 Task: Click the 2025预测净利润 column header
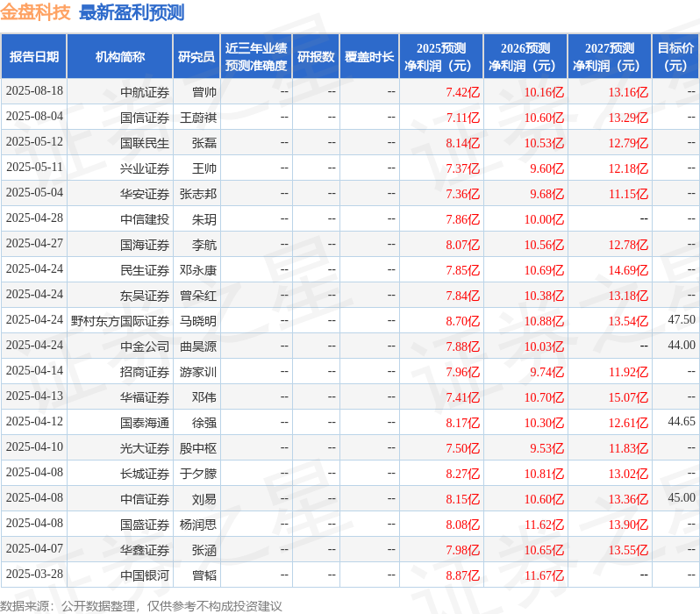point(441,57)
